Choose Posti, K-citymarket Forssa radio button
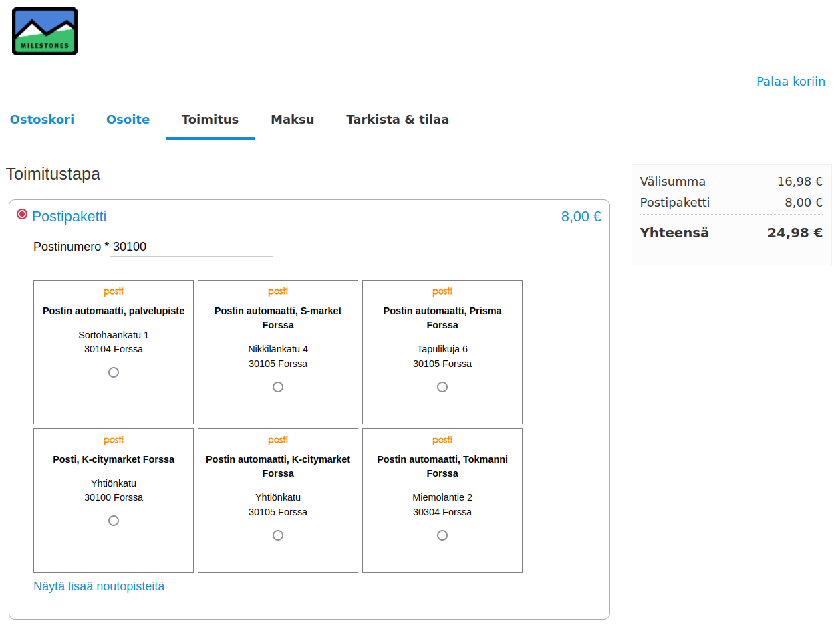Screen dimensions: 840x625 [114, 521]
